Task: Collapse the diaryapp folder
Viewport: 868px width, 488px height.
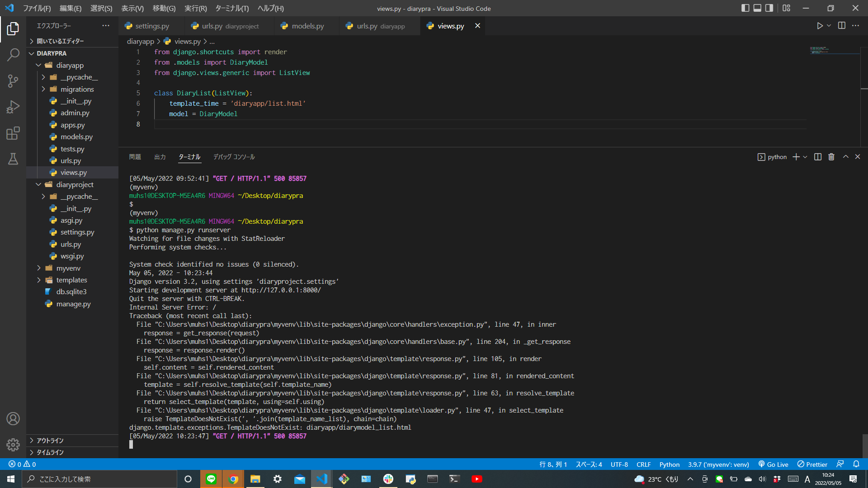Action: [x=72, y=65]
